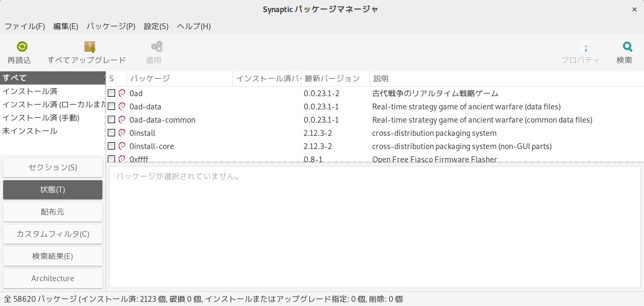This screenshot has height=306, width=644.
Task: Close the Synaptic window
Action: [x=634, y=10]
